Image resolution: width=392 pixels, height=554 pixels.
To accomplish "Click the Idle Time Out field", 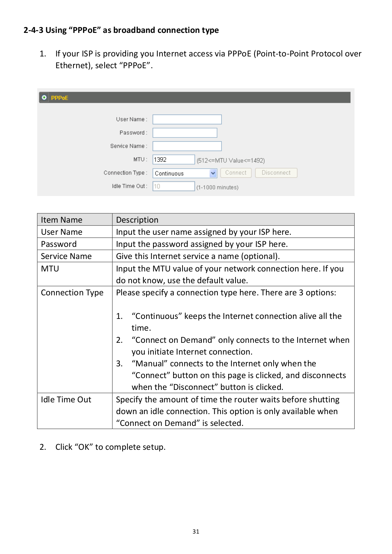I will 173,186.
